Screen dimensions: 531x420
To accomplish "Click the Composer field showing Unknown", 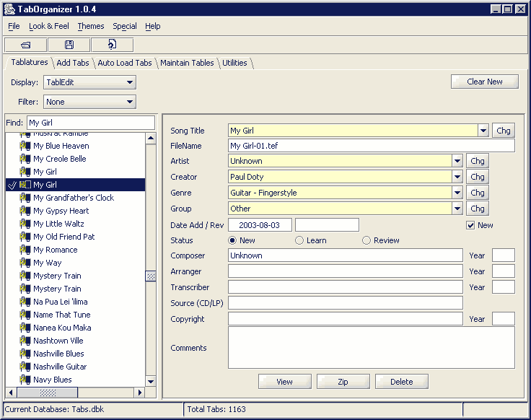I will tap(346, 255).
